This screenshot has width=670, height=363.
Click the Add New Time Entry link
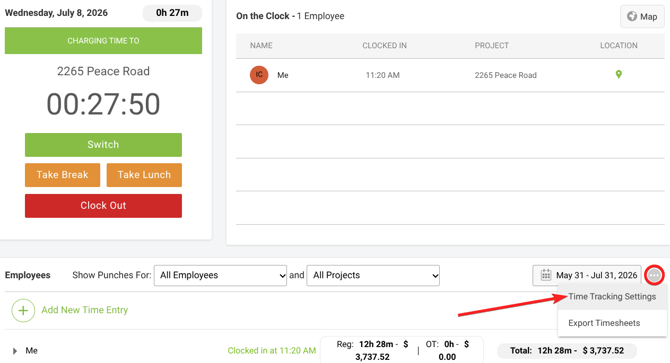pyautogui.click(x=85, y=310)
